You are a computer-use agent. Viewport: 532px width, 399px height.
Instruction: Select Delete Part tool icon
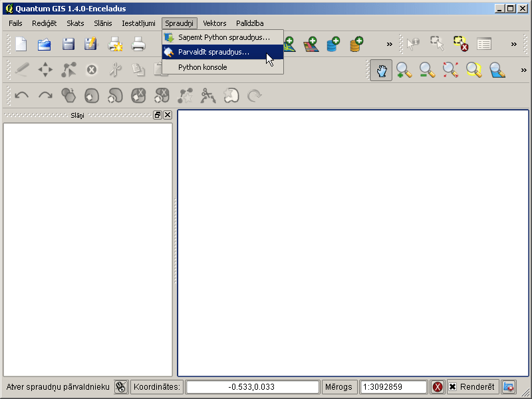[x=162, y=96]
